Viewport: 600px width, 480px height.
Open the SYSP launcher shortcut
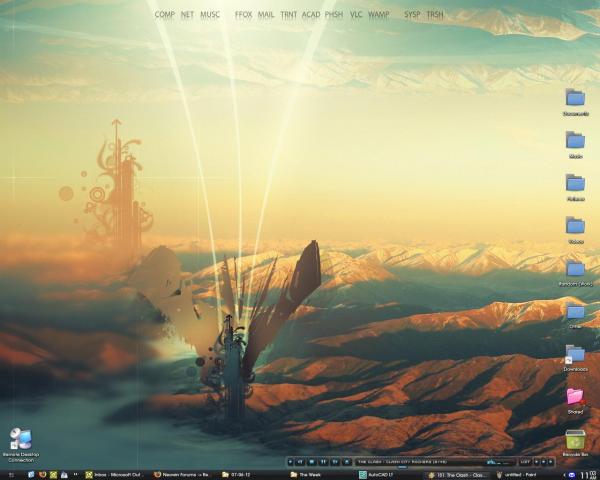coord(412,15)
